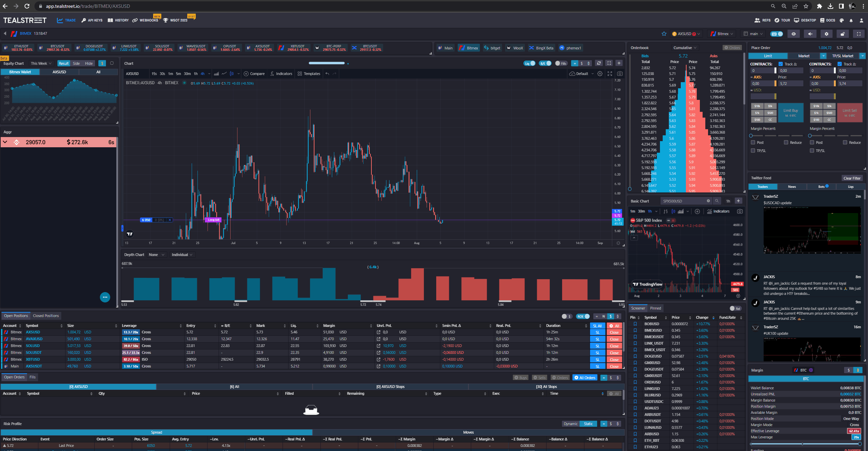Click SL All in positions header

pyautogui.click(x=598, y=326)
